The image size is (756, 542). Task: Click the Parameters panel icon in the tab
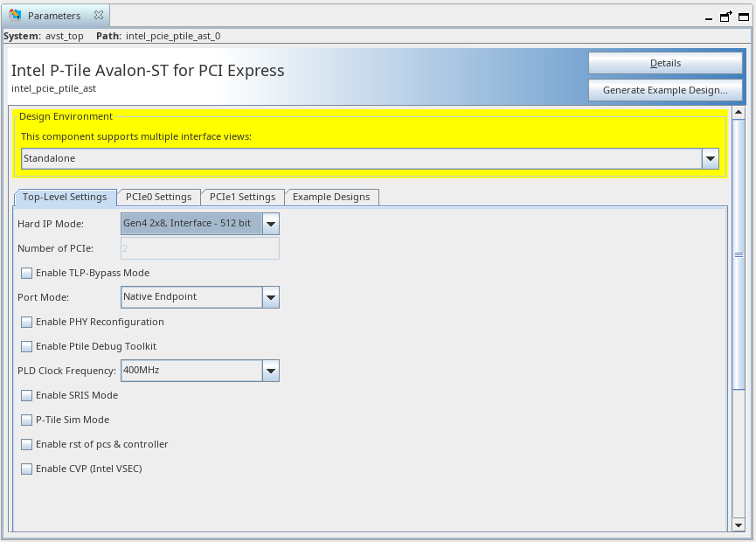click(x=15, y=15)
